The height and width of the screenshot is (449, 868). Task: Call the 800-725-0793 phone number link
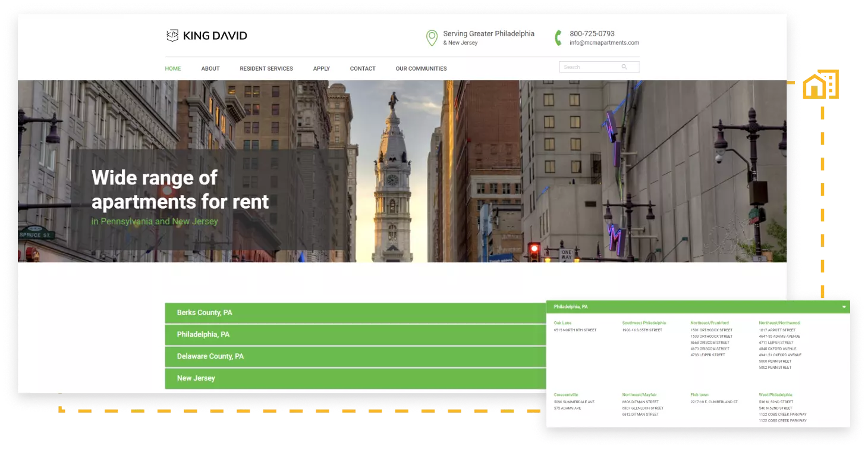click(592, 34)
